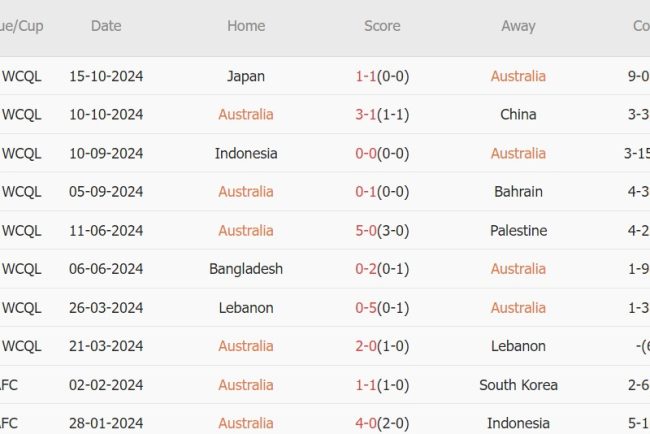Click the 15-10-2024 match date
650x434 pixels.
[106, 76]
